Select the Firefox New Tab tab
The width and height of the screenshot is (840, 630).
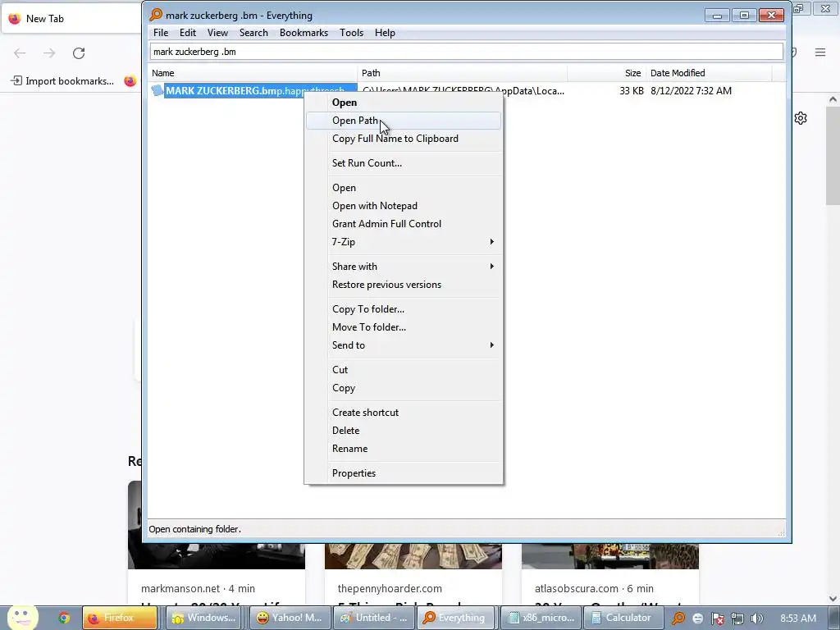71,19
